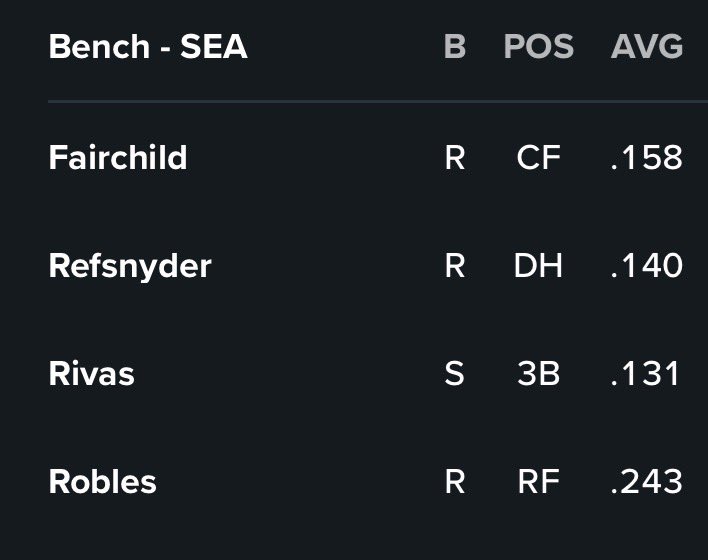Image resolution: width=708 pixels, height=560 pixels.
Task: Click Refsnyder's R batting side
Action: [455, 266]
